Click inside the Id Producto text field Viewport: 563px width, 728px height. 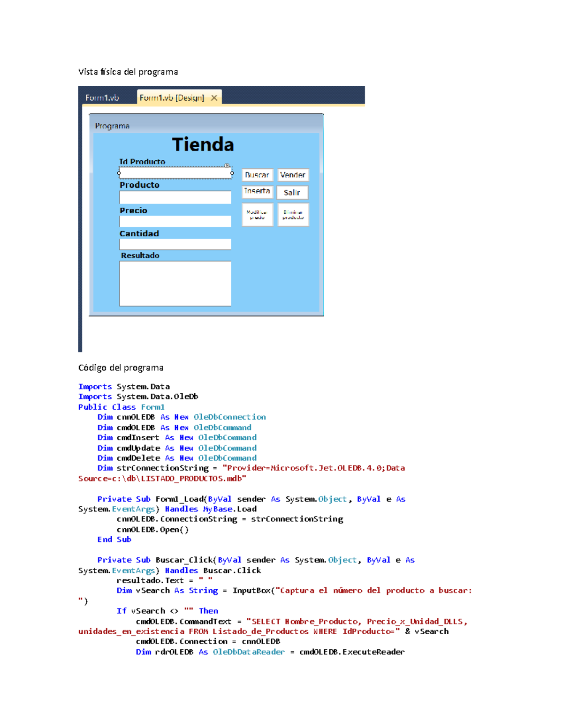[x=175, y=173]
